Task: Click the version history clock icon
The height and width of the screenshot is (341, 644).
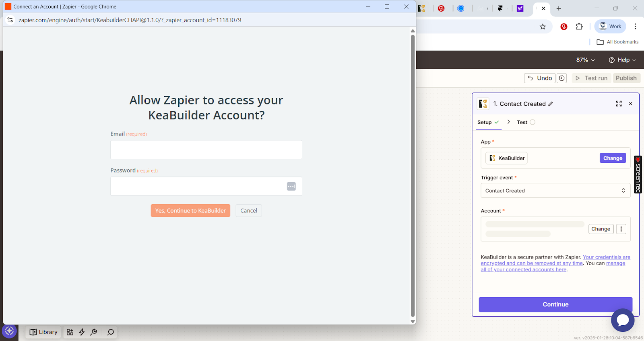Action: pos(561,78)
